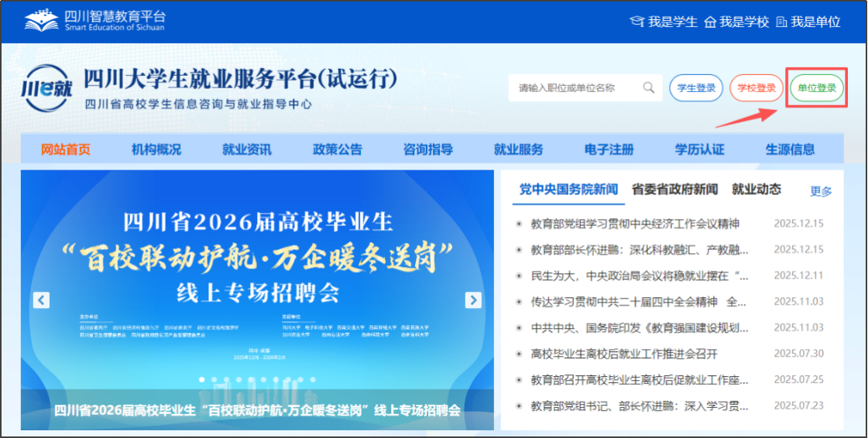Click the 学校登录 button
Viewport: 868px width, 438px height.
(756, 88)
